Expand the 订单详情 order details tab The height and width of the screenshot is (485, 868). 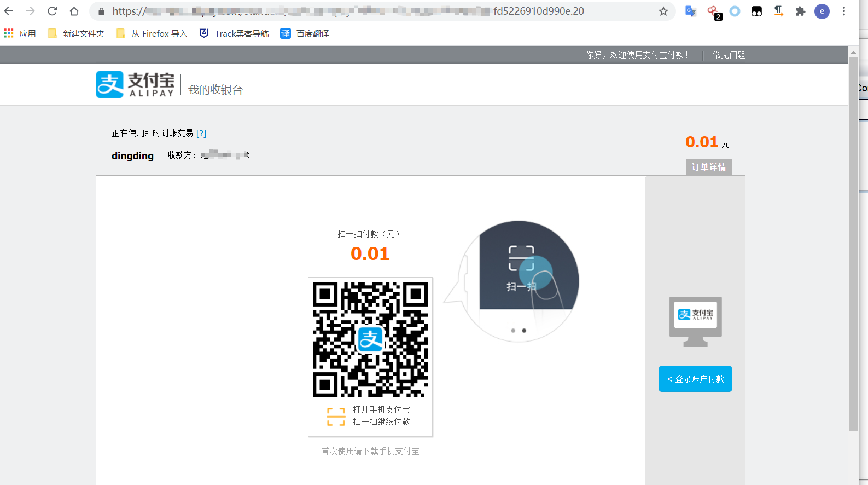click(x=709, y=167)
